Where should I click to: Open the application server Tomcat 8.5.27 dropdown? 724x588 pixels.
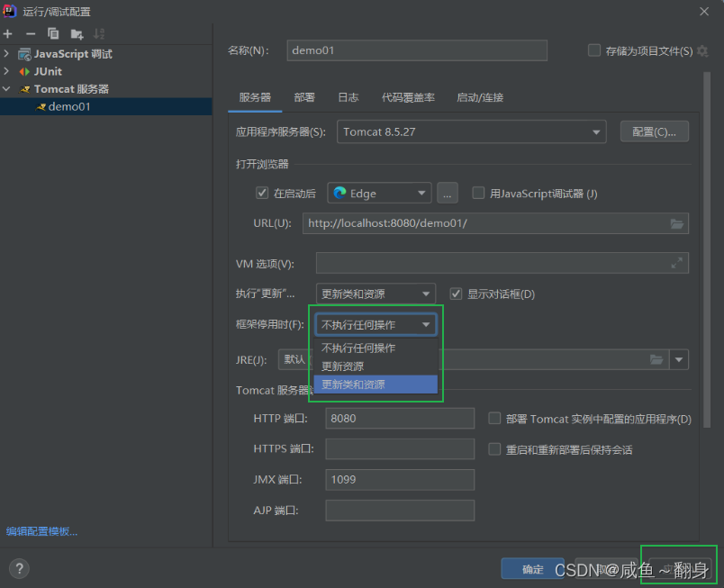[x=472, y=132]
